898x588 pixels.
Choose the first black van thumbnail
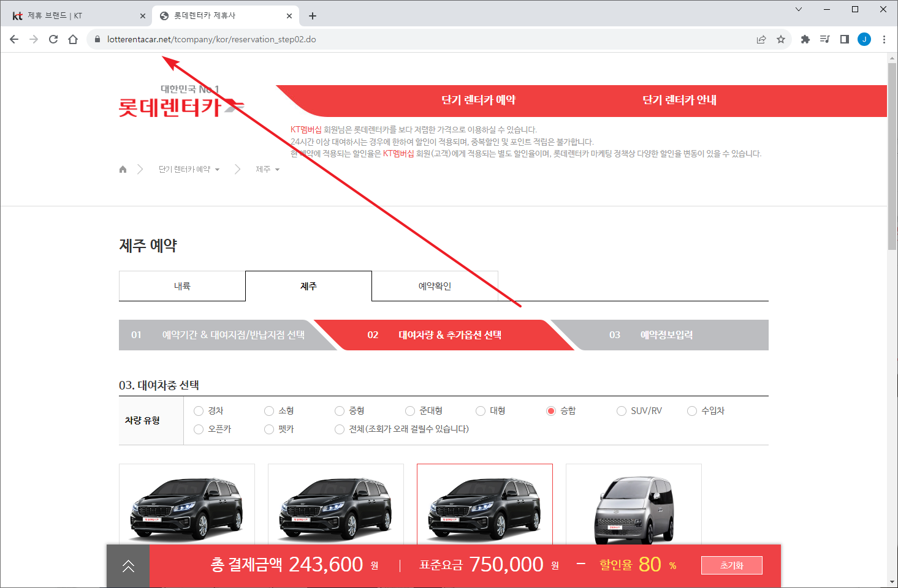[187, 505]
